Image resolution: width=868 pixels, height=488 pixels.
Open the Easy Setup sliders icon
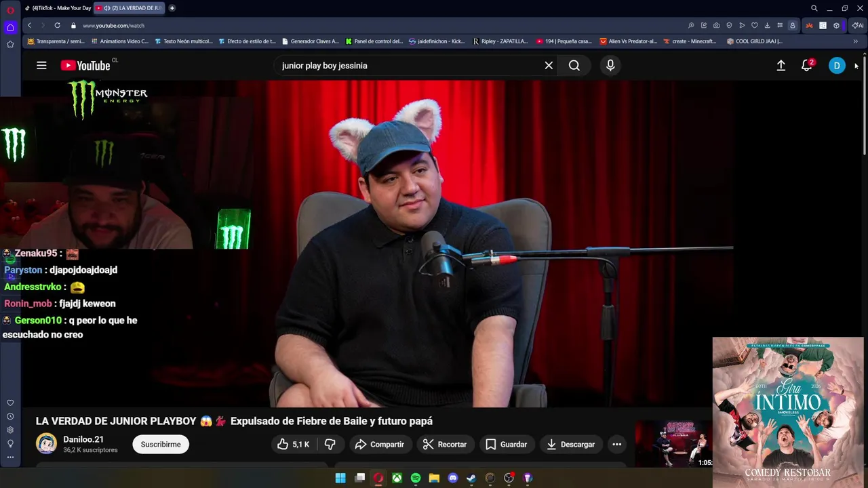(780, 26)
